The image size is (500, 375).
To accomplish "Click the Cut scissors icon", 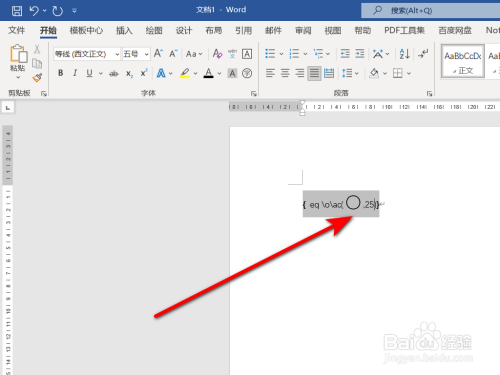I will 37,49.
